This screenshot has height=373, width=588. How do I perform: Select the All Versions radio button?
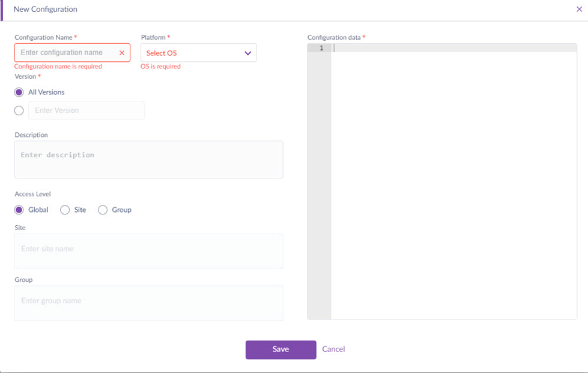tap(19, 92)
